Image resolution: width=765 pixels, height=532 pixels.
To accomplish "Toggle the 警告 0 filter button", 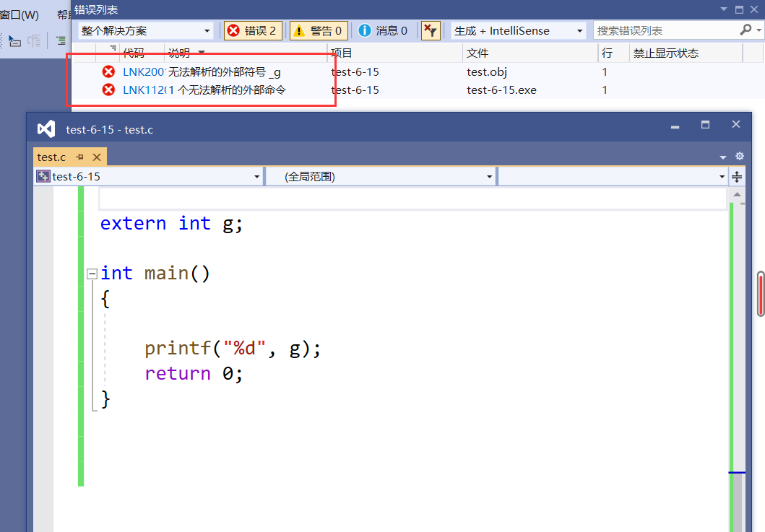I will point(319,31).
